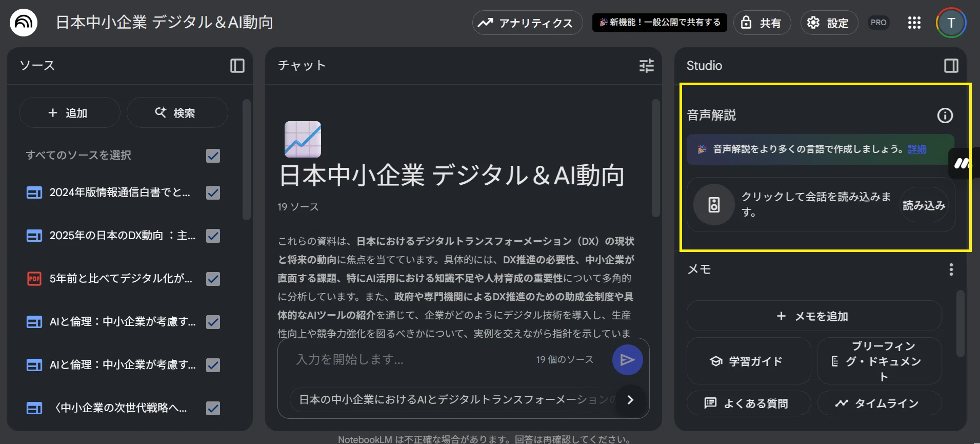Viewport: 980px width, 444px height.
Task: Generate a タイムライン
Action: click(x=879, y=403)
